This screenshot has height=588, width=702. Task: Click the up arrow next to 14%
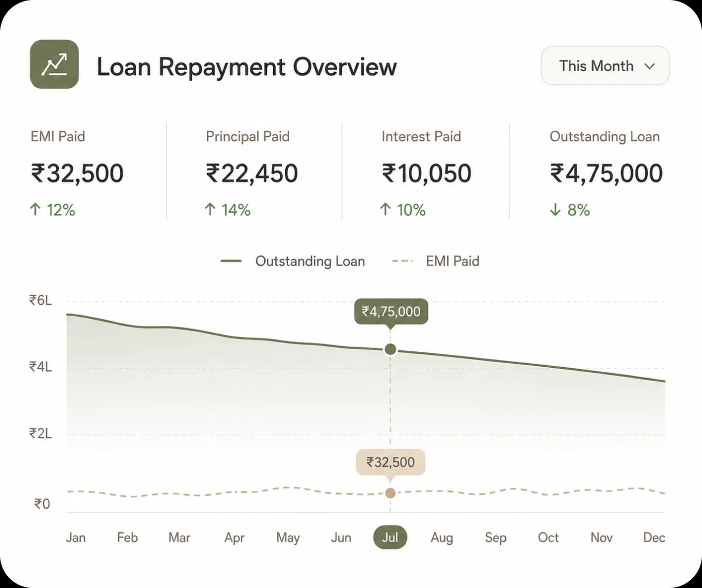tap(210, 209)
